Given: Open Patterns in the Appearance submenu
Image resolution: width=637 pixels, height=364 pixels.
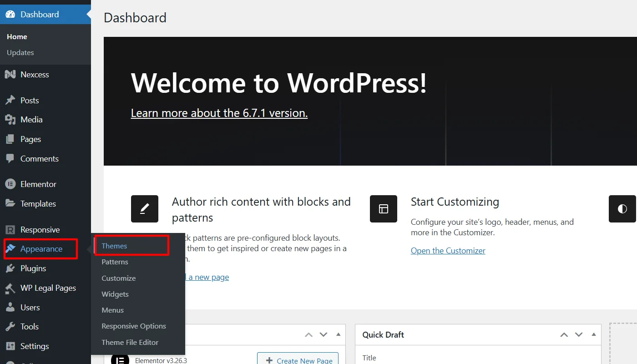Looking at the screenshot, I should coord(115,262).
